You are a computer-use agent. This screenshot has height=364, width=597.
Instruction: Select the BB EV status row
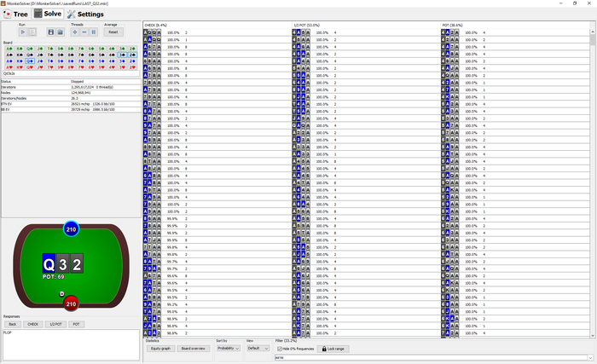click(x=71, y=109)
